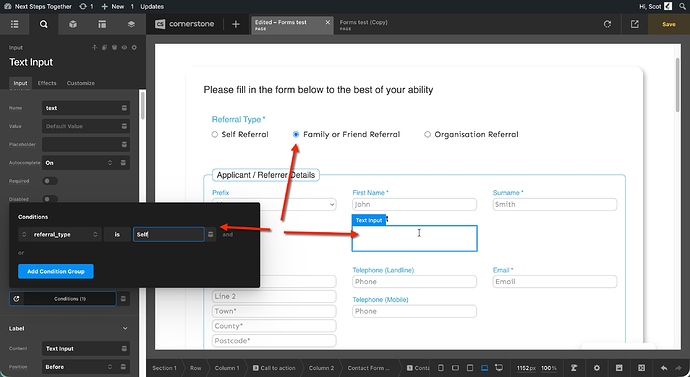Switch preview to mobile phone size

441,368
